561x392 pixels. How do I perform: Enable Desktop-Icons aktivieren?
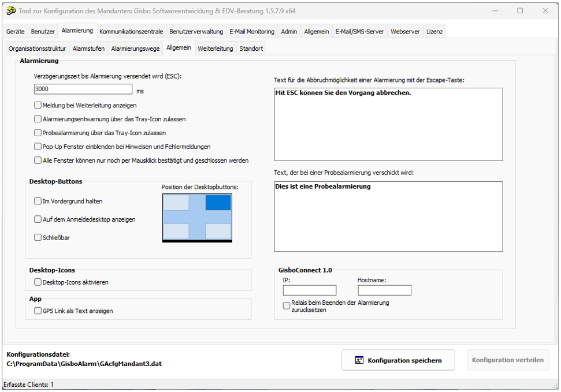point(38,282)
